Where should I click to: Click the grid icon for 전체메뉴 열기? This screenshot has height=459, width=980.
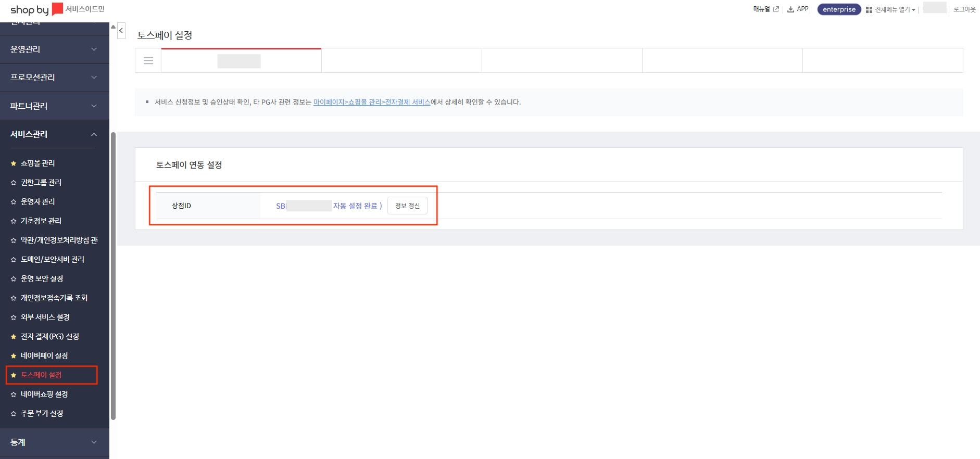click(869, 10)
